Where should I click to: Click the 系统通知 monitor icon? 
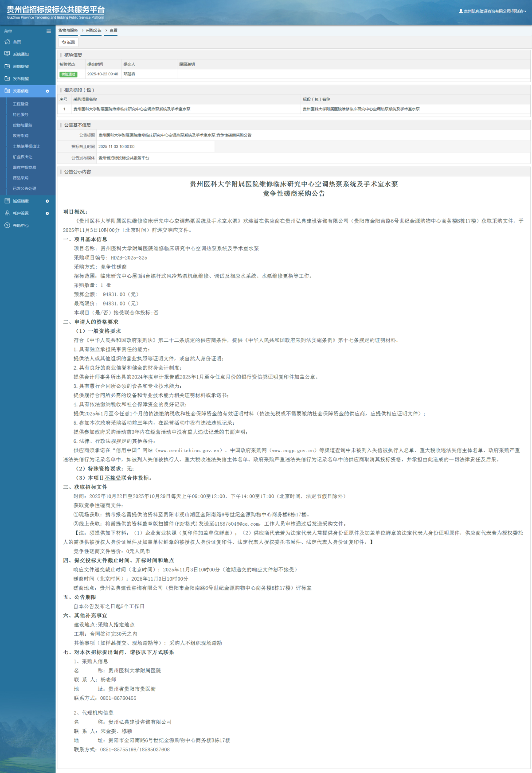(7, 54)
